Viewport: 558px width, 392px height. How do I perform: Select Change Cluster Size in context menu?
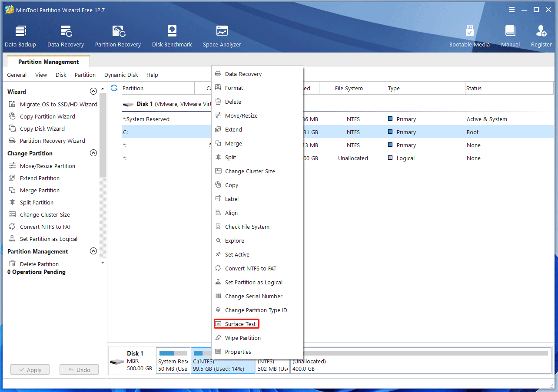click(257, 171)
